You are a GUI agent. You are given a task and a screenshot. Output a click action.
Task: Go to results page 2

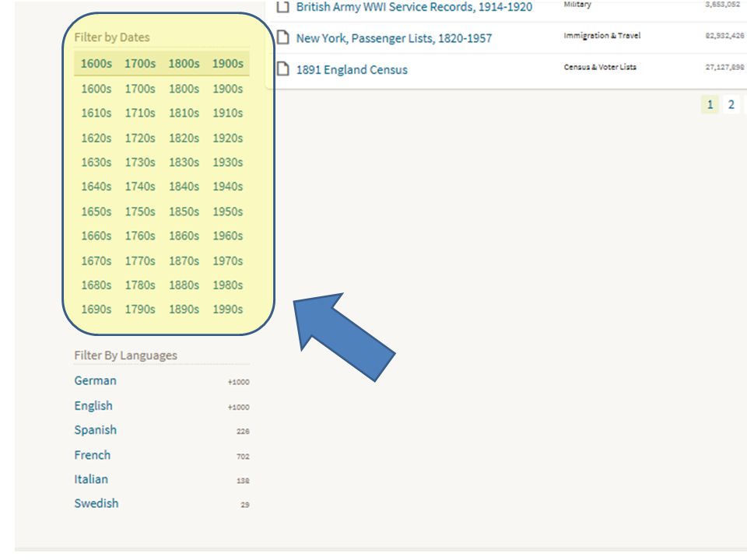coord(731,104)
